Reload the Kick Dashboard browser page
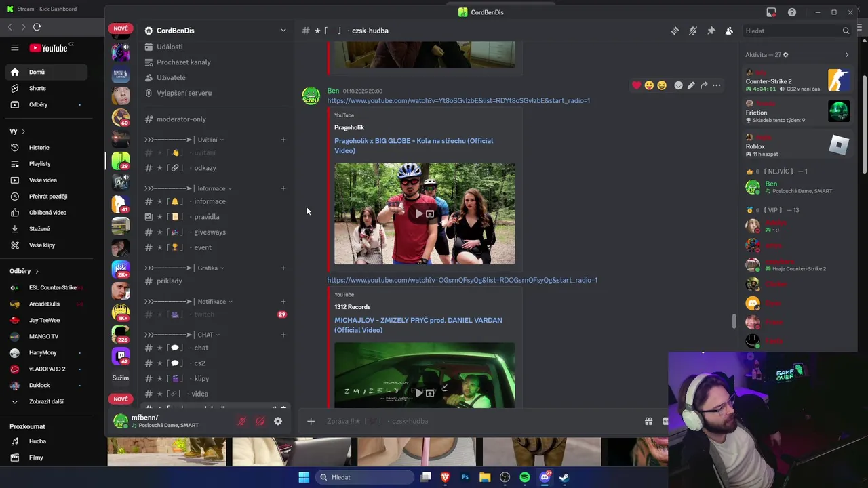 37,27
